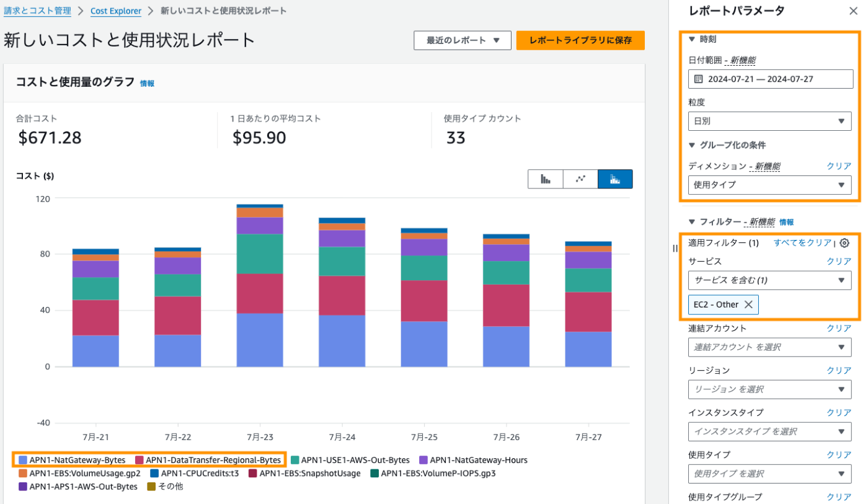Save report with レポートライブラリに保存 button
This screenshot has height=504, width=868.
click(580, 40)
